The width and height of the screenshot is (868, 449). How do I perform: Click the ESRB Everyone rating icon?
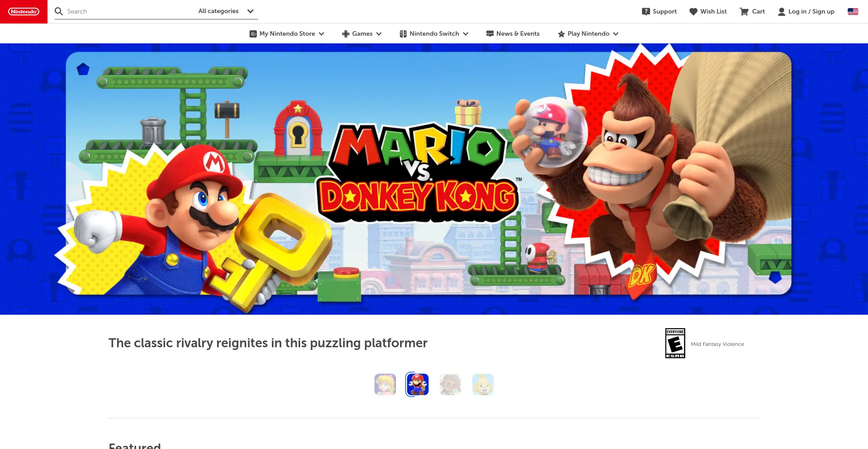pyautogui.click(x=675, y=343)
